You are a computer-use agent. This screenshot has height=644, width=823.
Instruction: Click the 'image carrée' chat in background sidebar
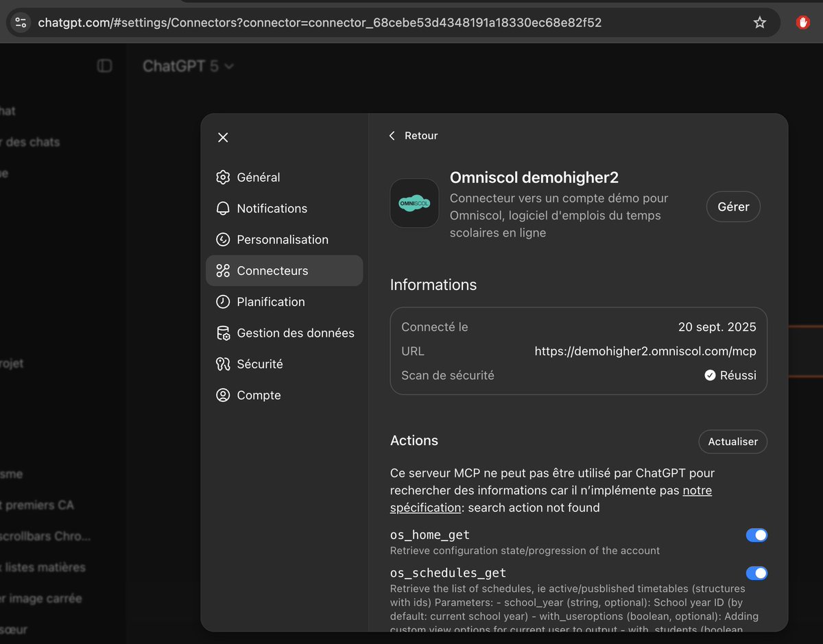pos(42,599)
